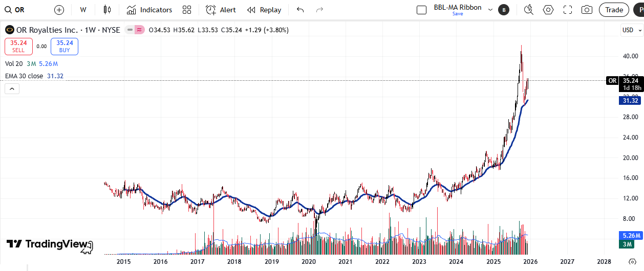The width and height of the screenshot is (644, 271).
Task: Click the OR Royalties gold logo icon
Action: (9, 30)
